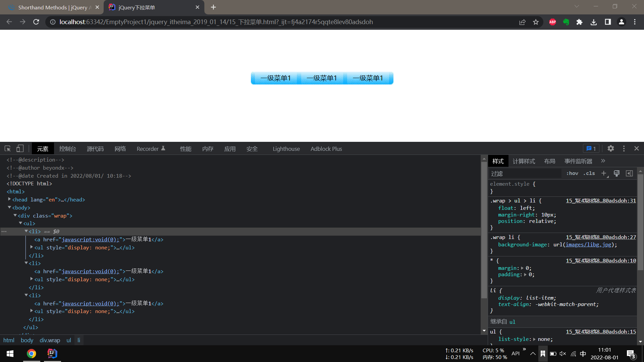The width and height of the screenshot is (644, 362).
Task: Open the Recorder DevTools tab
Action: pyautogui.click(x=151, y=149)
